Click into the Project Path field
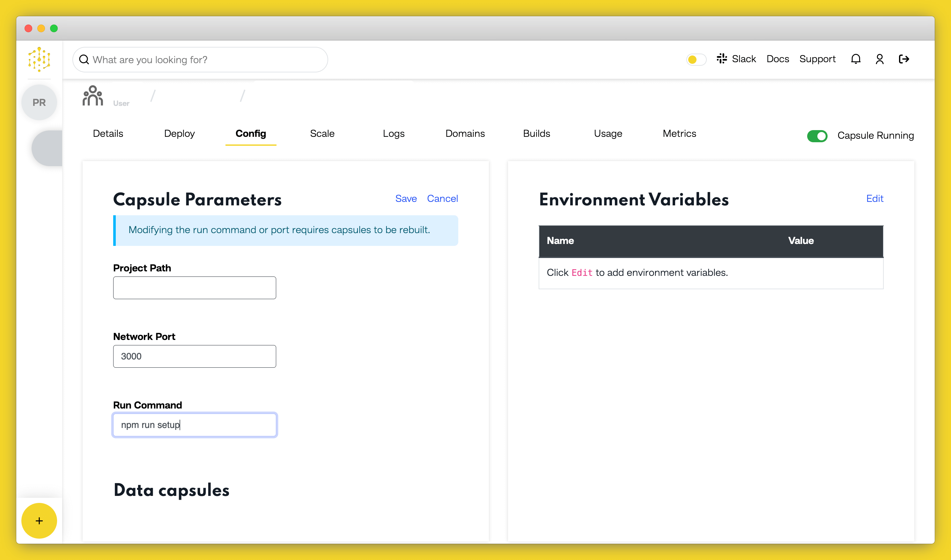This screenshot has height=560, width=951. 194,288
